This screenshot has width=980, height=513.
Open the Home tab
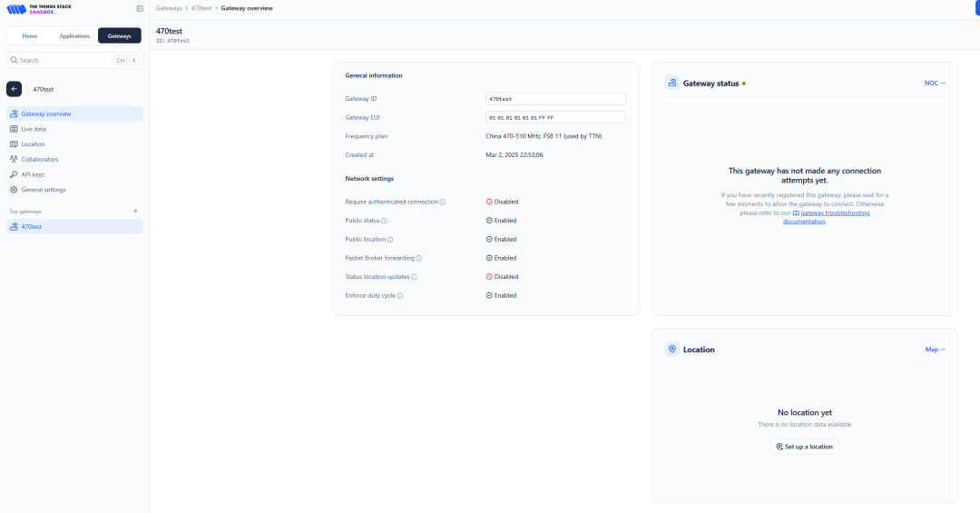tap(29, 35)
